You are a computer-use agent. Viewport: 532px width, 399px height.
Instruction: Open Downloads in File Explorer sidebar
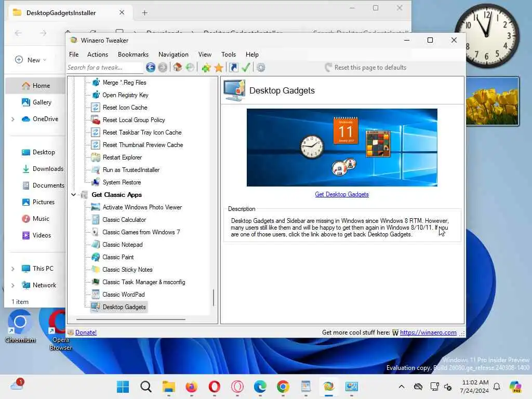[42, 169]
